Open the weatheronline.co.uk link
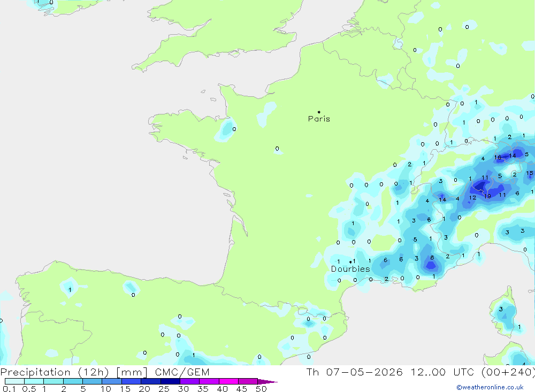 click(x=490, y=387)
